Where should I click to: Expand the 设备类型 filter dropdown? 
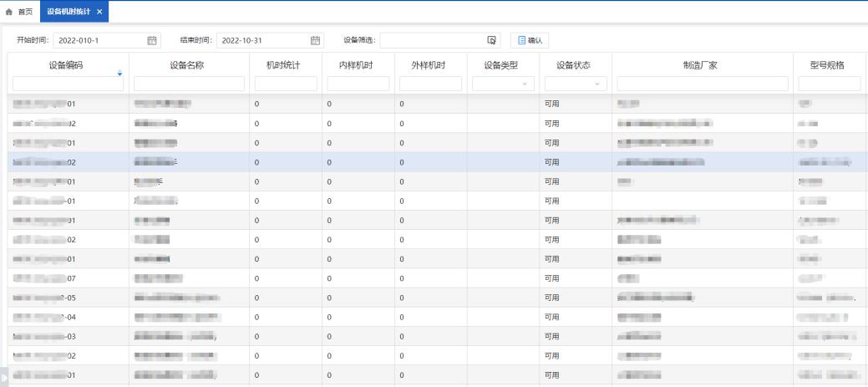click(x=503, y=84)
